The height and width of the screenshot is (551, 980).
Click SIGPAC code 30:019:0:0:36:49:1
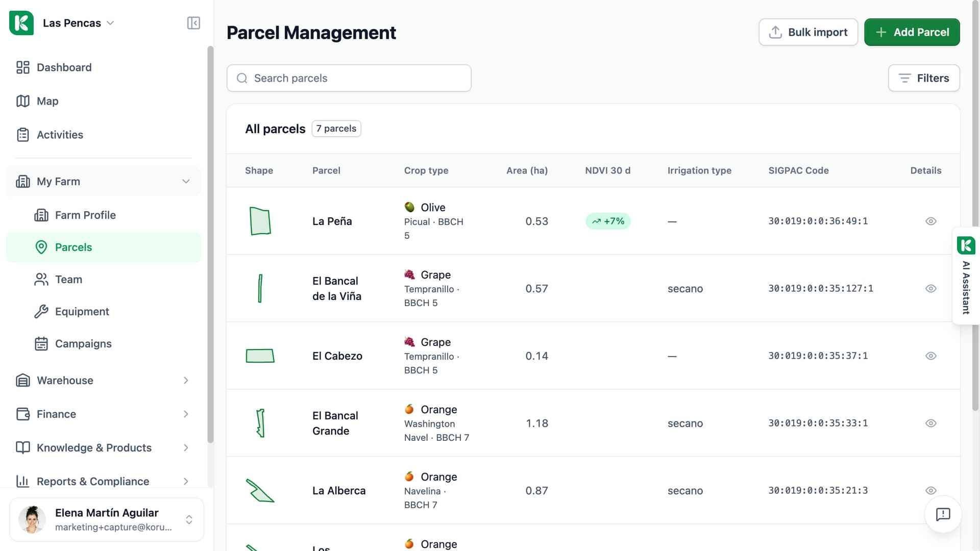(x=818, y=221)
